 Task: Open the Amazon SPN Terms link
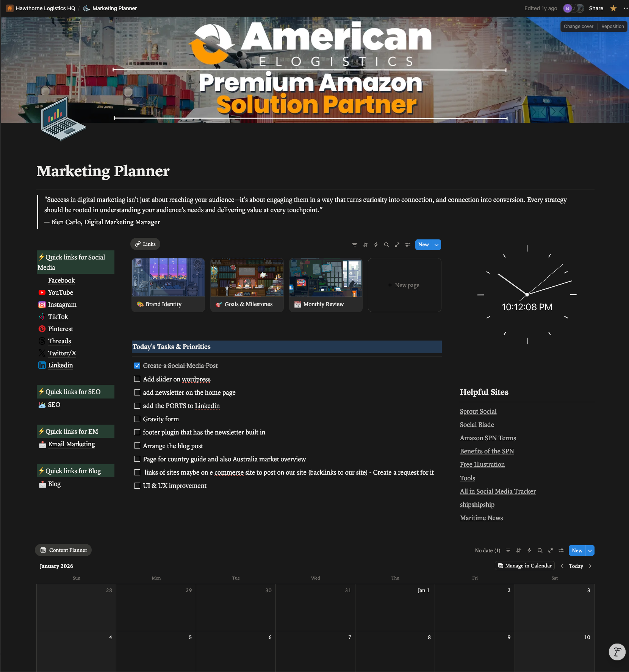coord(488,438)
